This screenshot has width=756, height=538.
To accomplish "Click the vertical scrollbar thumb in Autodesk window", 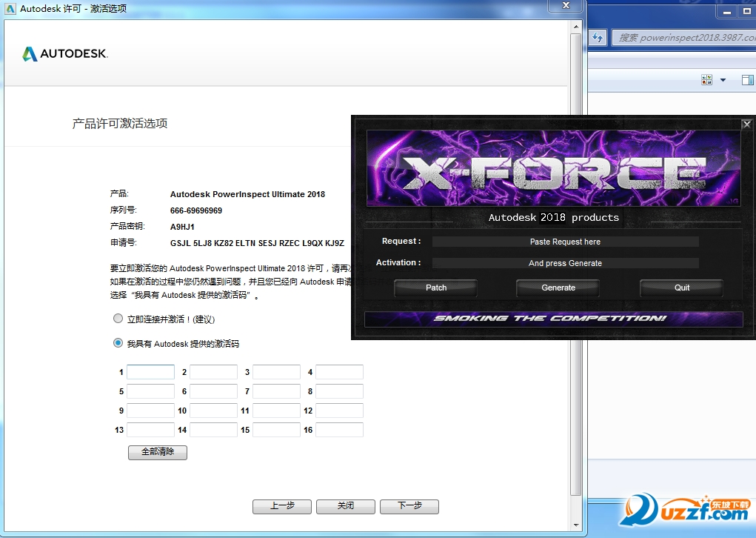I will (x=575, y=265).
